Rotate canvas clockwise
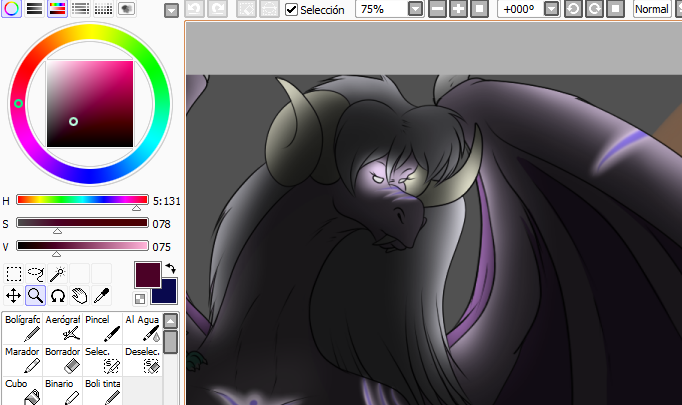 pos(594,9)
